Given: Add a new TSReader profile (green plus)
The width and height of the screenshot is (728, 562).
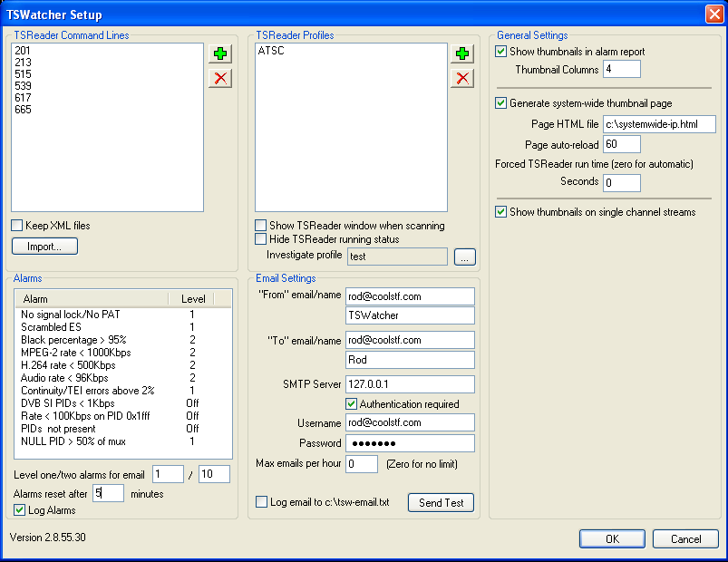Looking at the screenshot, I should 462,53.
